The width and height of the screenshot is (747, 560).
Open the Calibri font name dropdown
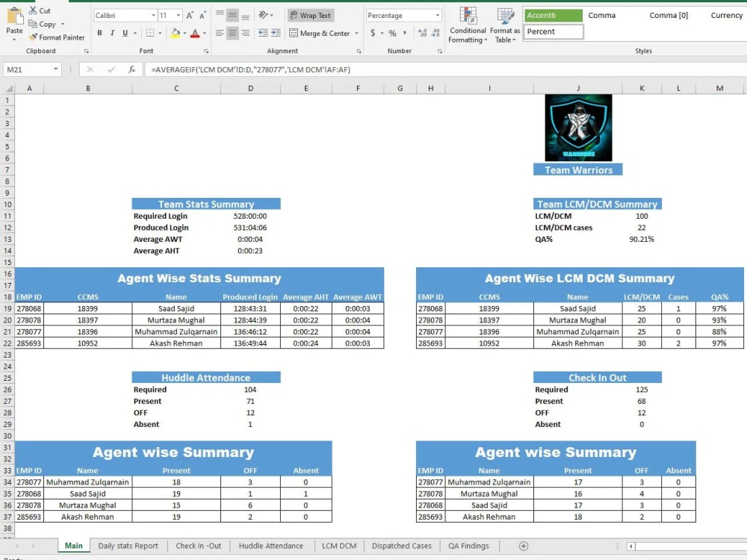coord(153,15)
